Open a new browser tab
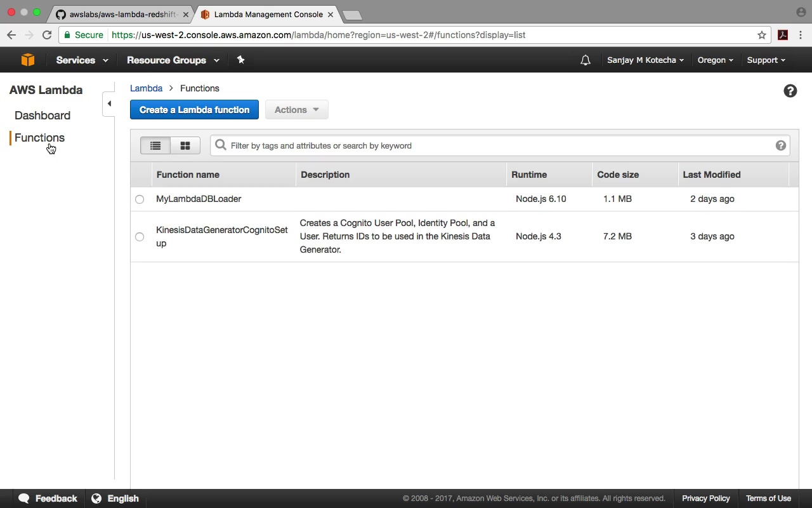Image resolution: width=812 pixels, height=508 pixels. [x=351, y=15]
